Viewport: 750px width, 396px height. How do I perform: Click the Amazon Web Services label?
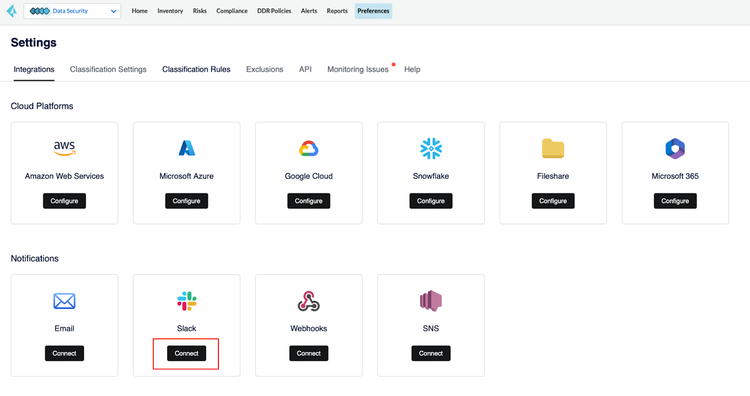coord(64,176)
